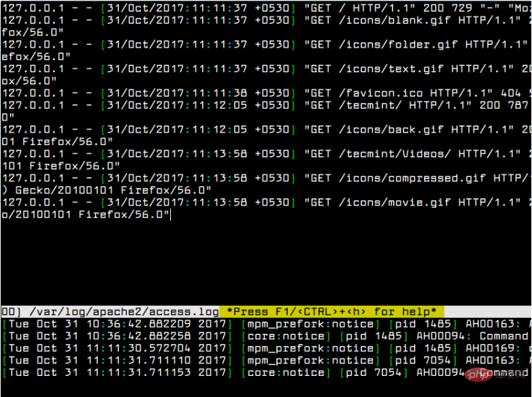The height and width of the screenshot is (397, 532).
Task: Select the 11:11:30.572704 error log timestamp
Action: point(127,349)
